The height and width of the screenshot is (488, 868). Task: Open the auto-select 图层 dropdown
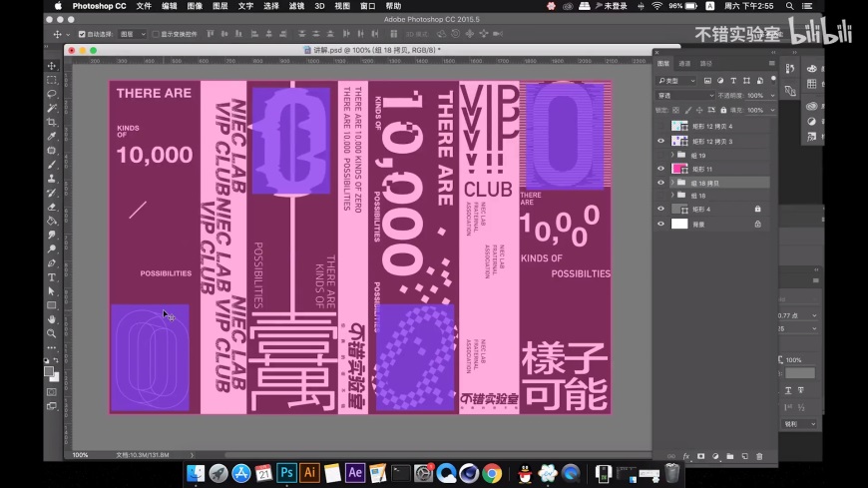133,34
